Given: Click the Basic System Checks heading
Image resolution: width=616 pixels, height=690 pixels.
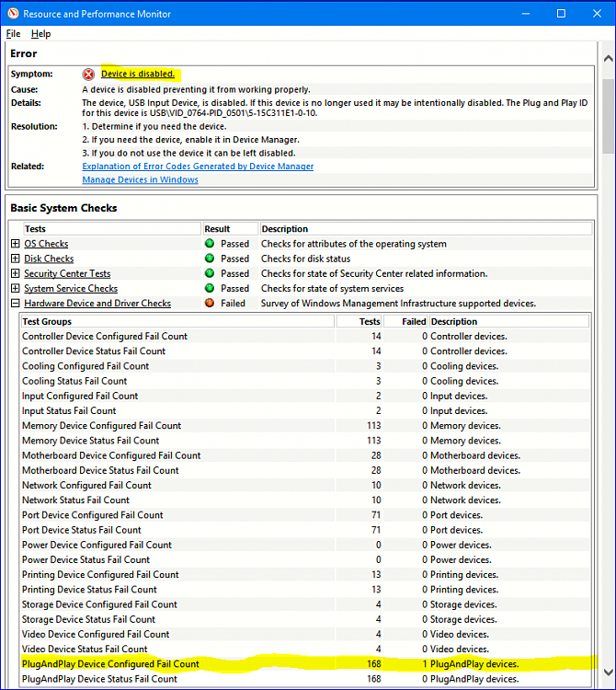Looking at the screenshot, I should pos(63,208).
